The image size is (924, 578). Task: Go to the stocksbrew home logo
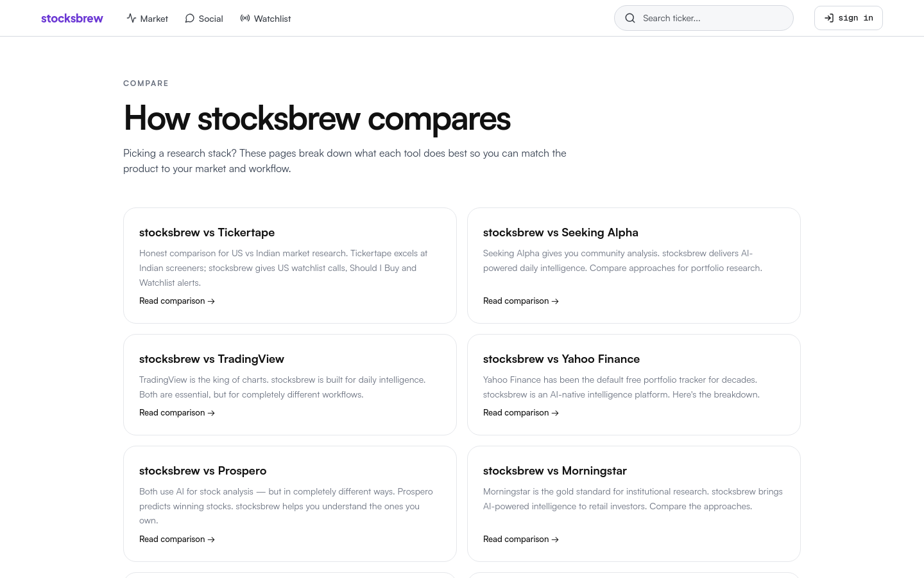pyautogui.click(x=72, y=18)
